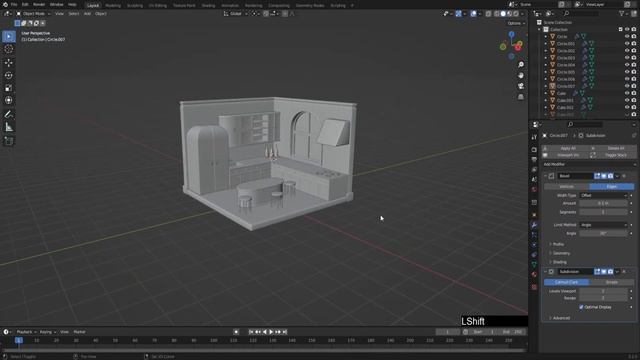
Task: Toggle Collection exclude checkbox in outliner
Action: pyautogui.click(x=620, y=29)
